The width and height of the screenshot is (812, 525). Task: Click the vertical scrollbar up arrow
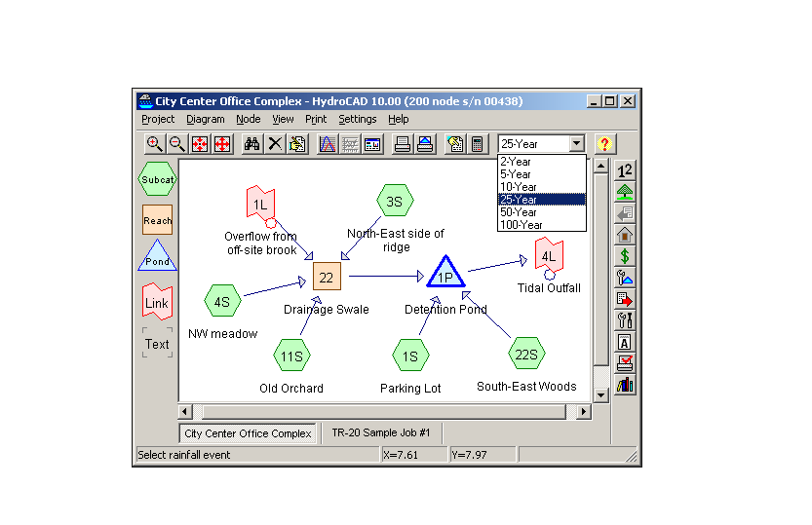(600, 166)
